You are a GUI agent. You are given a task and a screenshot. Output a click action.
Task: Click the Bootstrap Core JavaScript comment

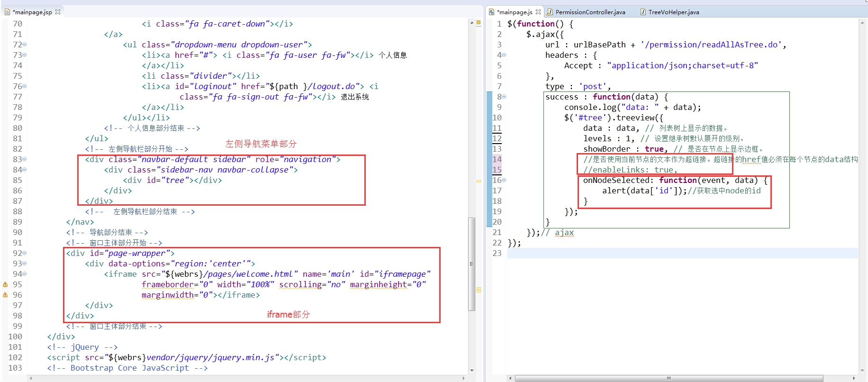(x=127, y=368)
